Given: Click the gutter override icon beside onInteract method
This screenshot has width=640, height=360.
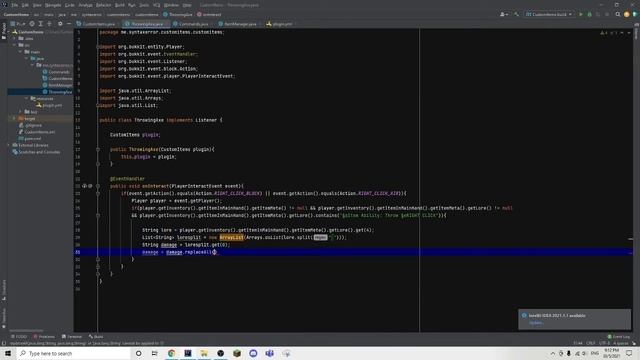Looking at the screenshot, I should coord(84,186).
